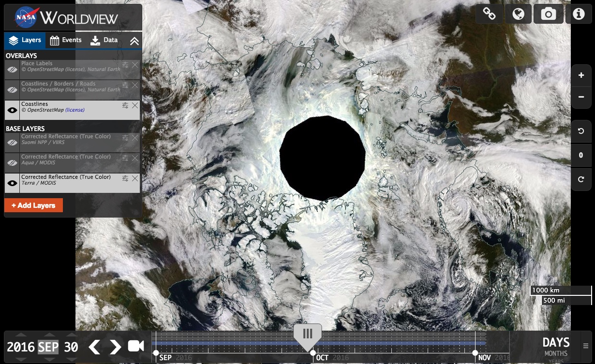Show the Place Labels overlay
The image size is (595, 364).
[12, 70]
